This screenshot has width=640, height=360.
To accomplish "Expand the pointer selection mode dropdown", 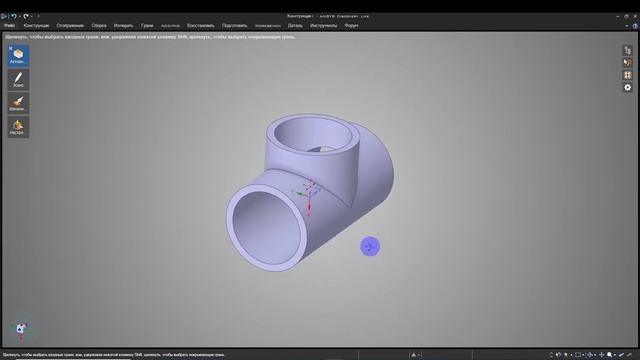I will click(x=571, y=355).
